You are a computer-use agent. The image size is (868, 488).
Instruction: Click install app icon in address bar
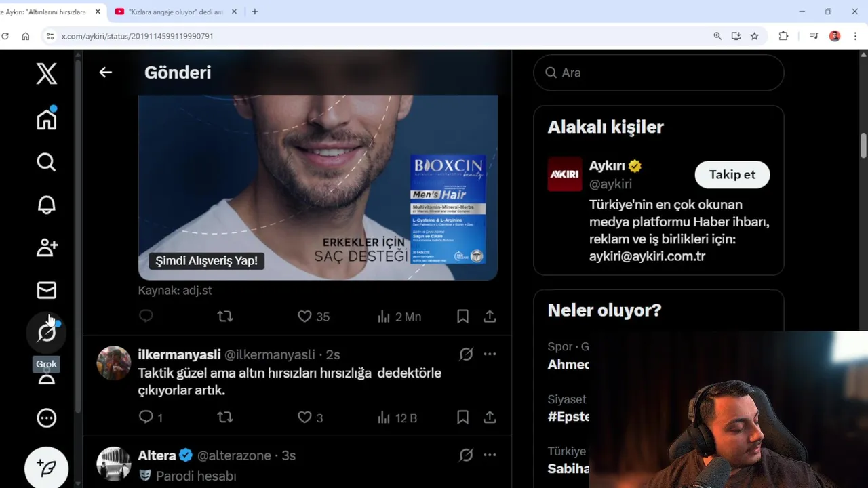[736, 36]
